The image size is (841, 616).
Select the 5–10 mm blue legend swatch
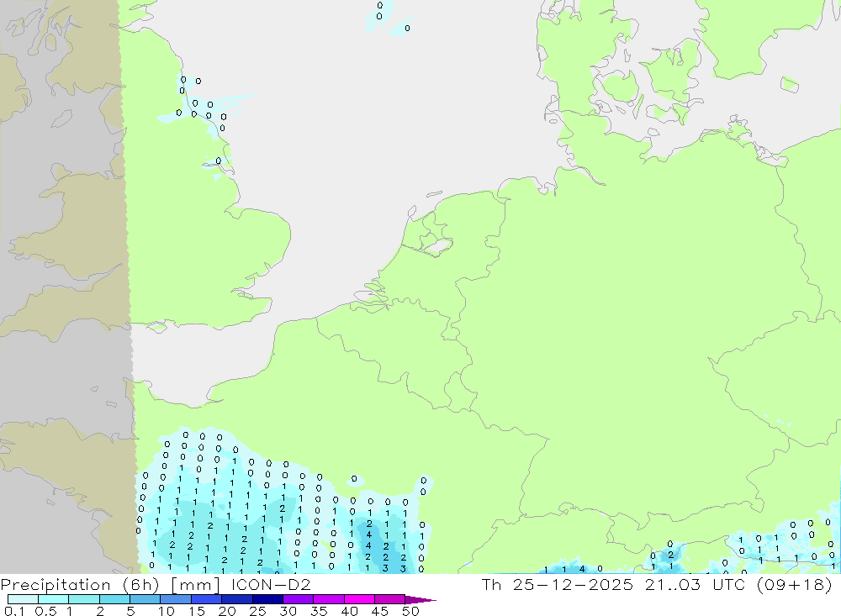145,599
